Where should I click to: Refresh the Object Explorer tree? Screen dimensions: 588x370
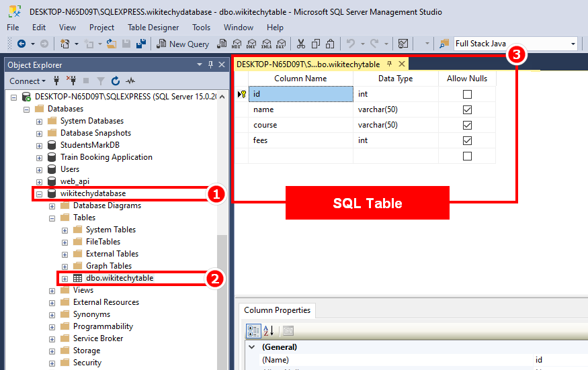pos(116,81)
